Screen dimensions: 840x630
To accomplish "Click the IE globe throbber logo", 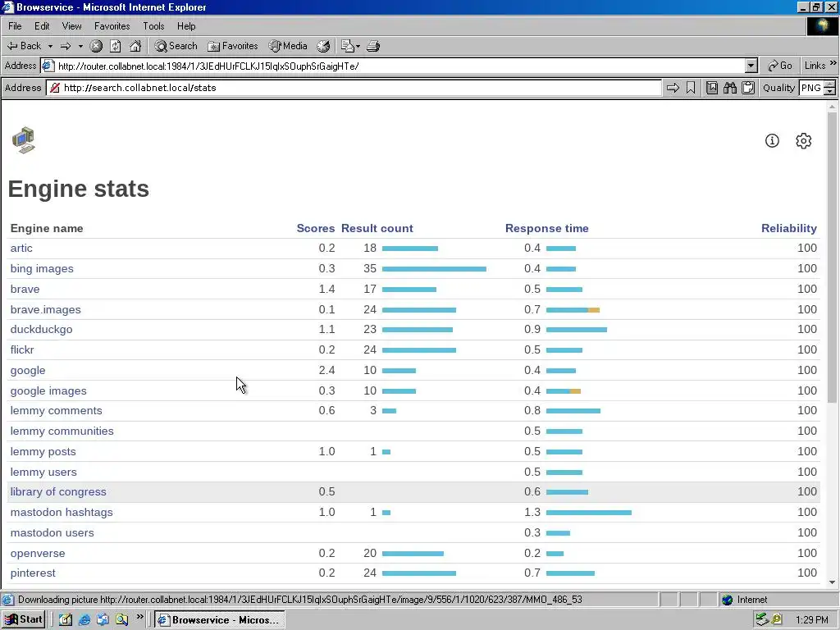I will [822, 26].
